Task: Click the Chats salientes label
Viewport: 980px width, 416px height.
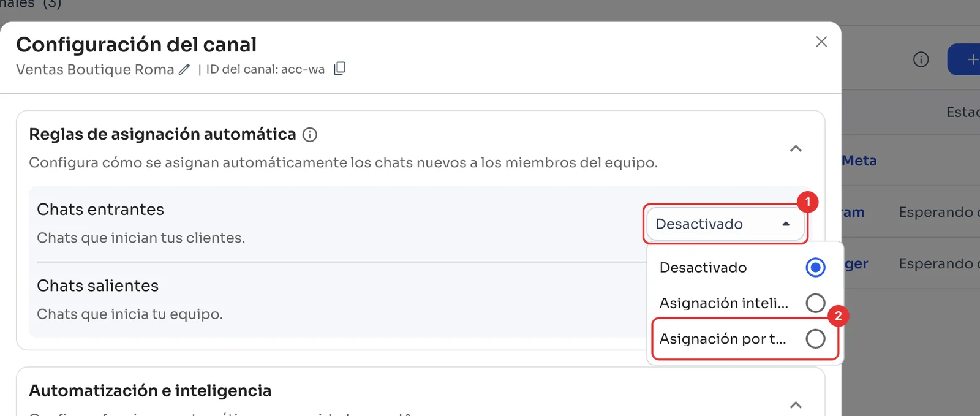Action: (x=97, y=286)
